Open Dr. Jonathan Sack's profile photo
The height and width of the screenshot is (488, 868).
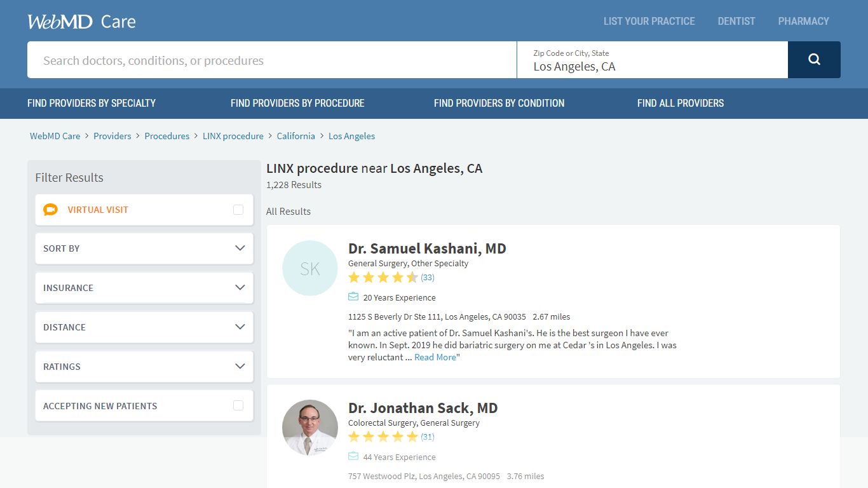click(x=310, y=428)
